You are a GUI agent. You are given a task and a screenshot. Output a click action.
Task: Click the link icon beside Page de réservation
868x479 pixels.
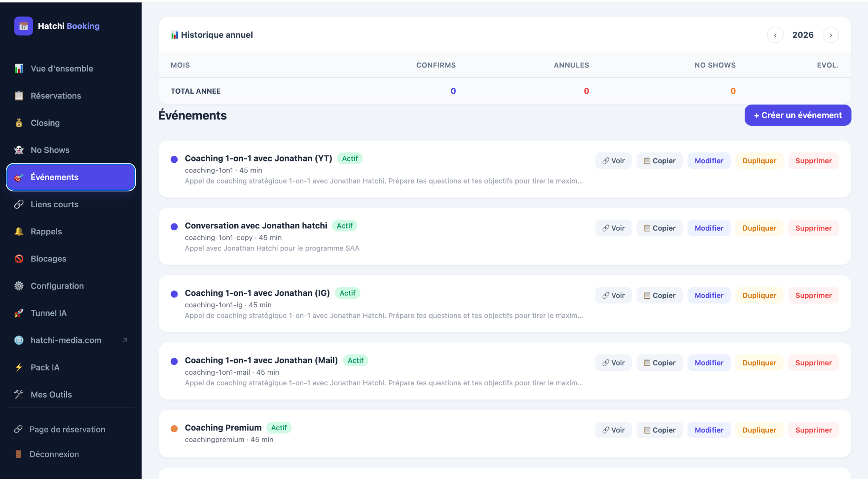18,429
